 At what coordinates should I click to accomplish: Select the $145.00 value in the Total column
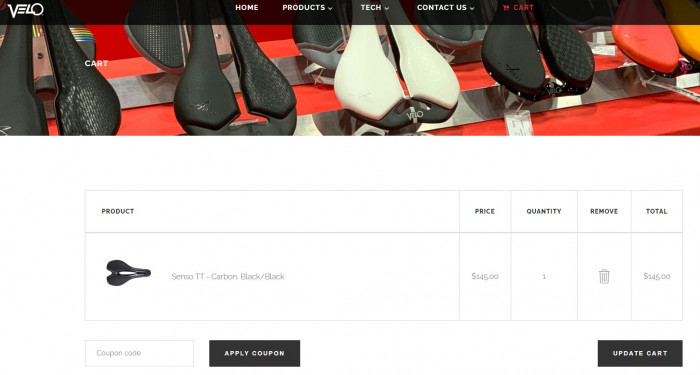tap(657, 276)
